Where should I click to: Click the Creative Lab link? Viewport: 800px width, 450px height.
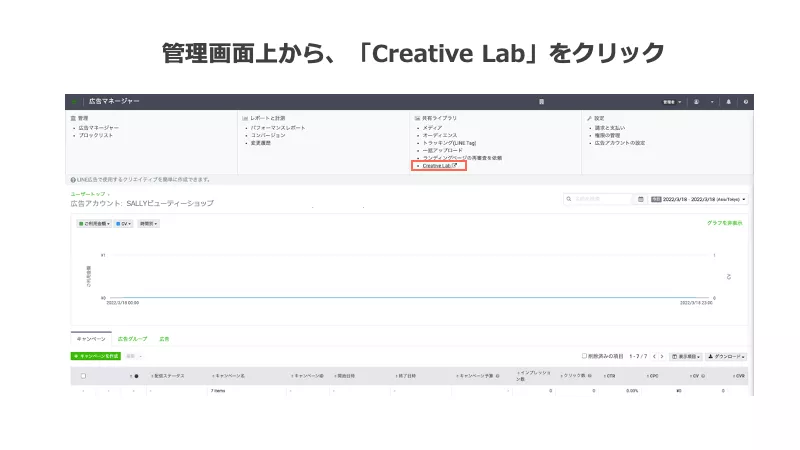click(x=438, y=166)
